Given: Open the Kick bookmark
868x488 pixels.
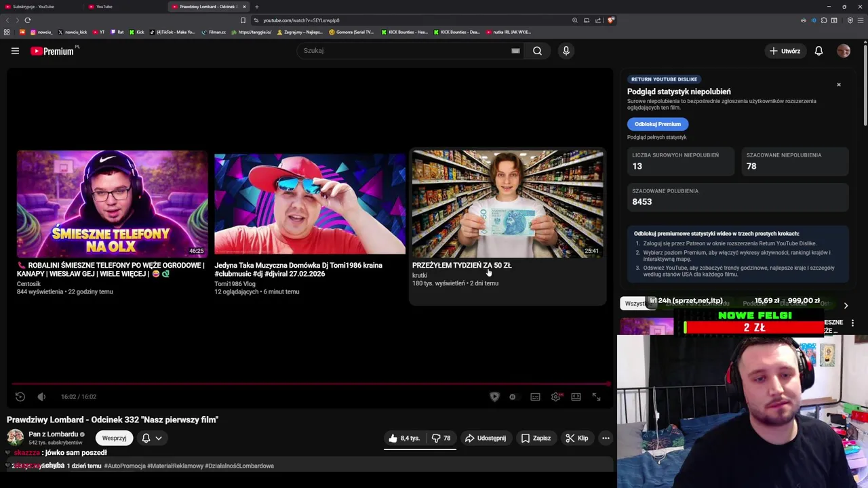Looking at the screenshot, I should 137,32.
